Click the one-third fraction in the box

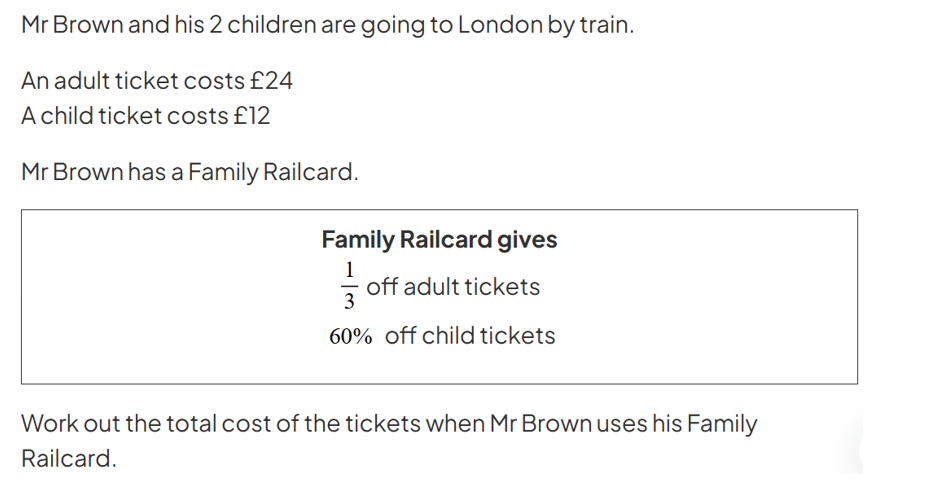tap(349, 285)
